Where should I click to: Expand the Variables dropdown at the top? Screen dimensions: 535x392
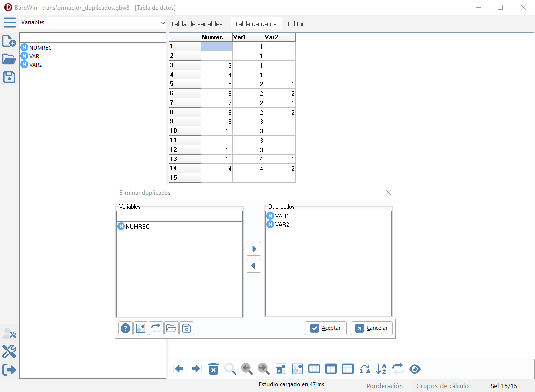coord(163,23)
